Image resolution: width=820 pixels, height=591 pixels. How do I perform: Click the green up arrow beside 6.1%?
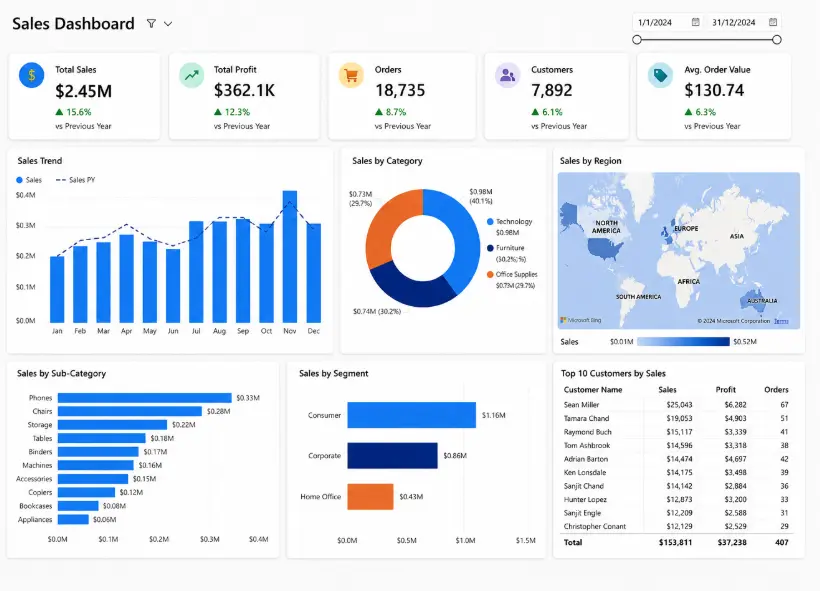pos(535,112)
